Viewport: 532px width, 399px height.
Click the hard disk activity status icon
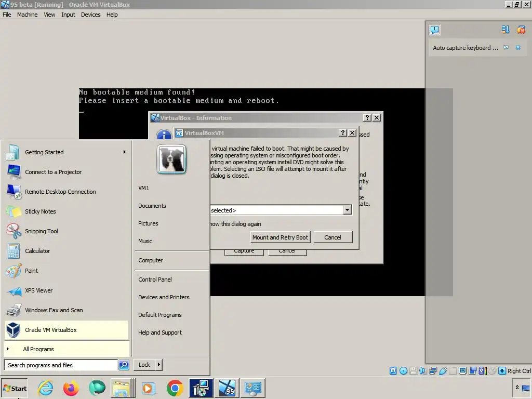point(393,371)
